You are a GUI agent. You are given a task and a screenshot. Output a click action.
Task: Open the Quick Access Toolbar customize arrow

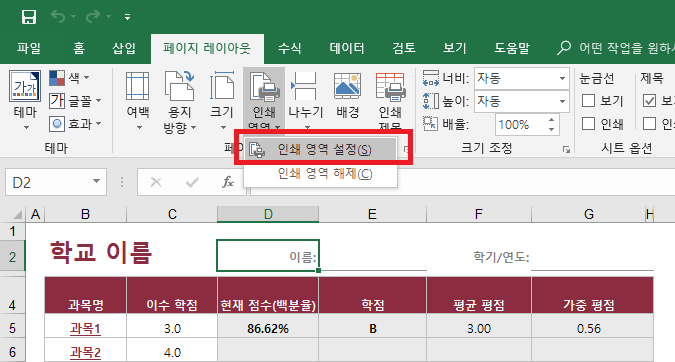[x=127, y=17]
